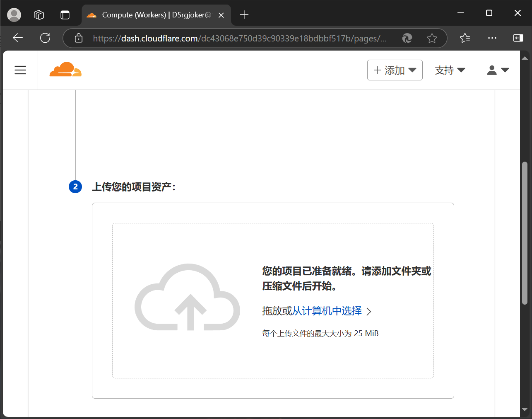The width and height of the screenshot is (532, 419).
Task: Toggle the browser sidebar panel
Action: coord(518,38)
